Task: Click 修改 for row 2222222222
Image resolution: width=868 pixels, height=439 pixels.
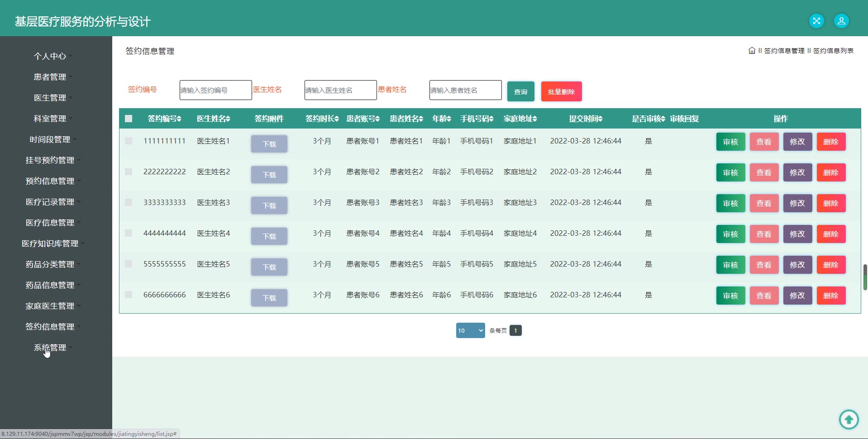Action: point(797,172)
